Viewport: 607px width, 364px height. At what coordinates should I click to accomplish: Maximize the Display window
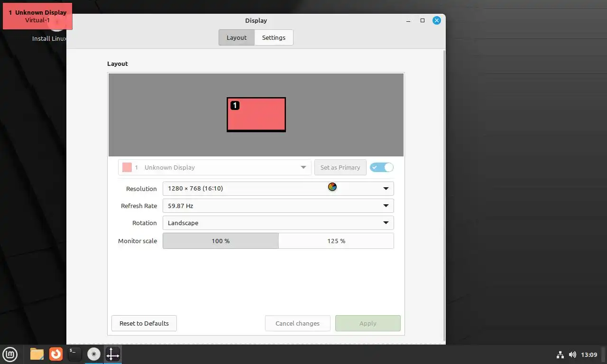point(423,20)
